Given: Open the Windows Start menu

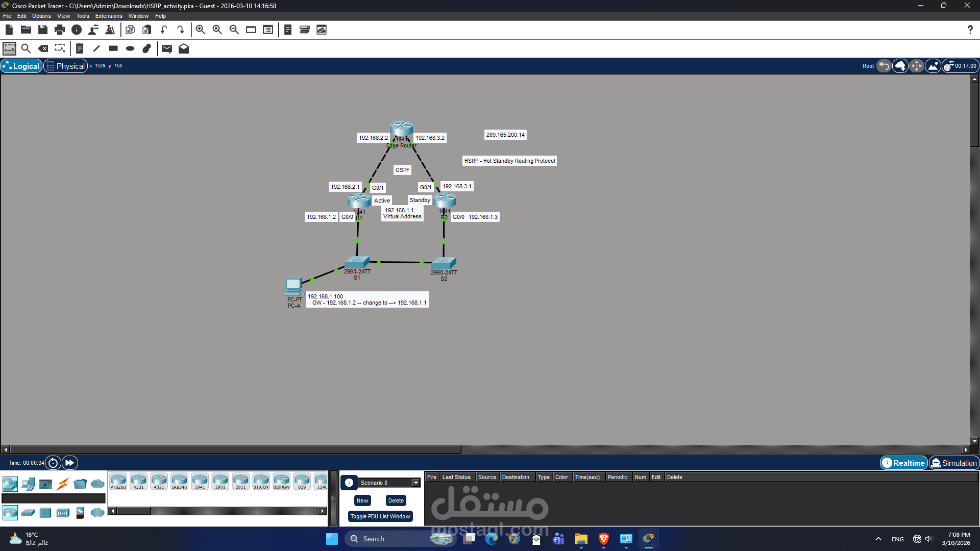Looking at the screenshot, I should 332,539.
